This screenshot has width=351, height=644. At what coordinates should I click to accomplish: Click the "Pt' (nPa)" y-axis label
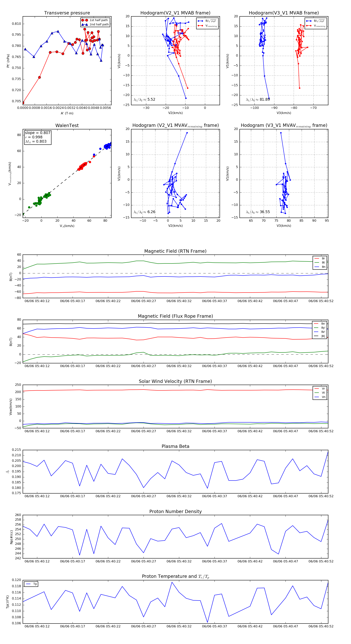pos(8,61)
